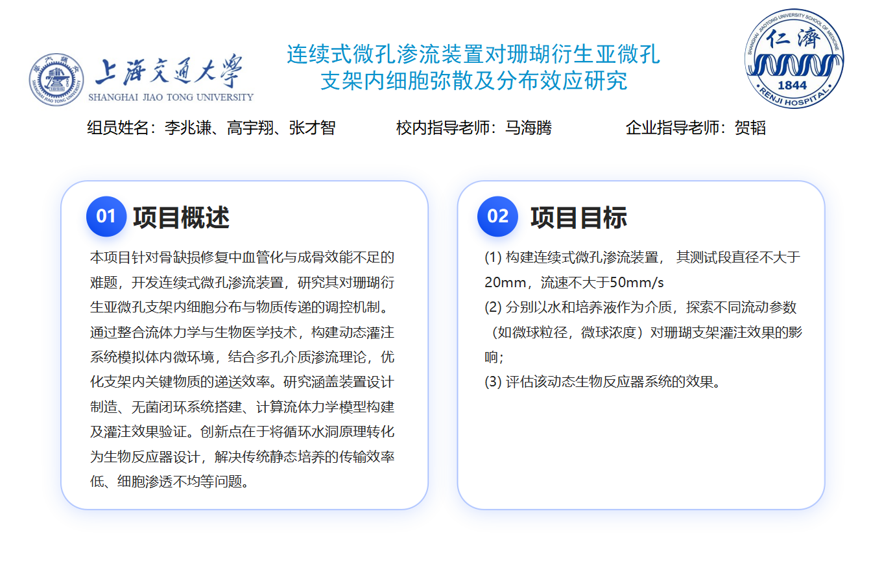Click the 项目概述 section heading

click(181, 218)
